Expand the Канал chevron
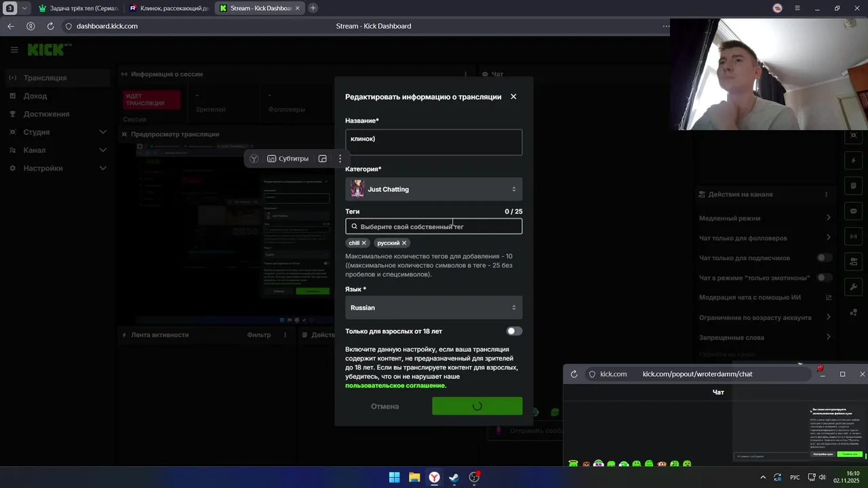The height and width of the screenshot is (488, 868). (103, 150)
